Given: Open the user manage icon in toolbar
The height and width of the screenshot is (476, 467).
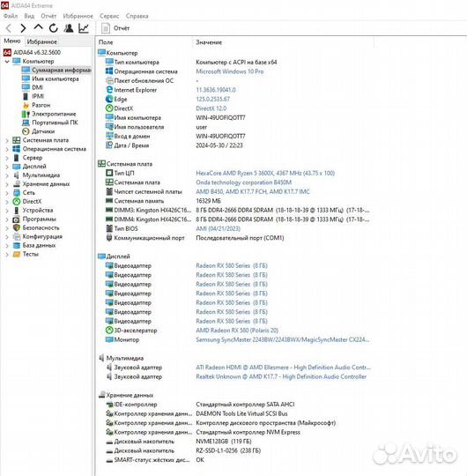Looking at the screenshot, I should click(69, 28).
